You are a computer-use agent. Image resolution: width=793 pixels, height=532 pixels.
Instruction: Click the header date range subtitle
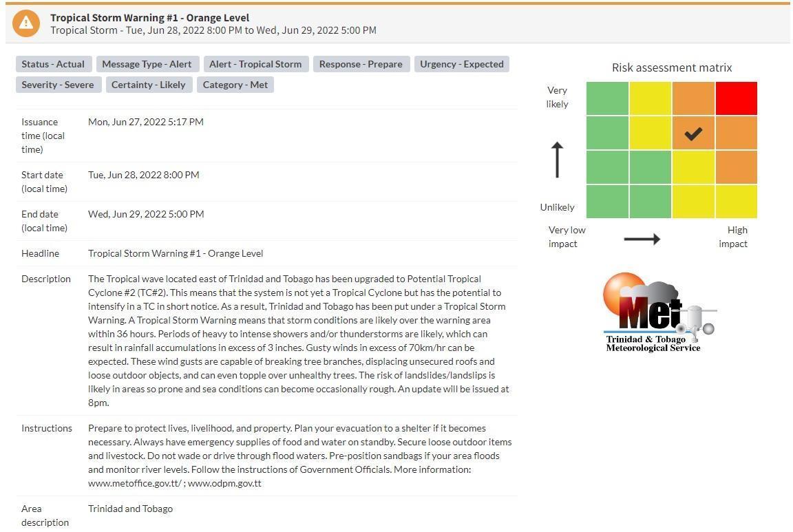pos(213,30)
